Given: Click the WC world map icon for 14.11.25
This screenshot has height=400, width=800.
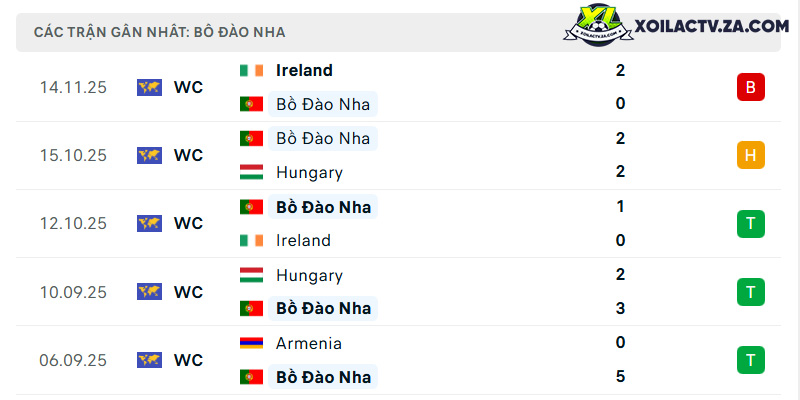Looking at the screenshot, I should coord(149,87).
